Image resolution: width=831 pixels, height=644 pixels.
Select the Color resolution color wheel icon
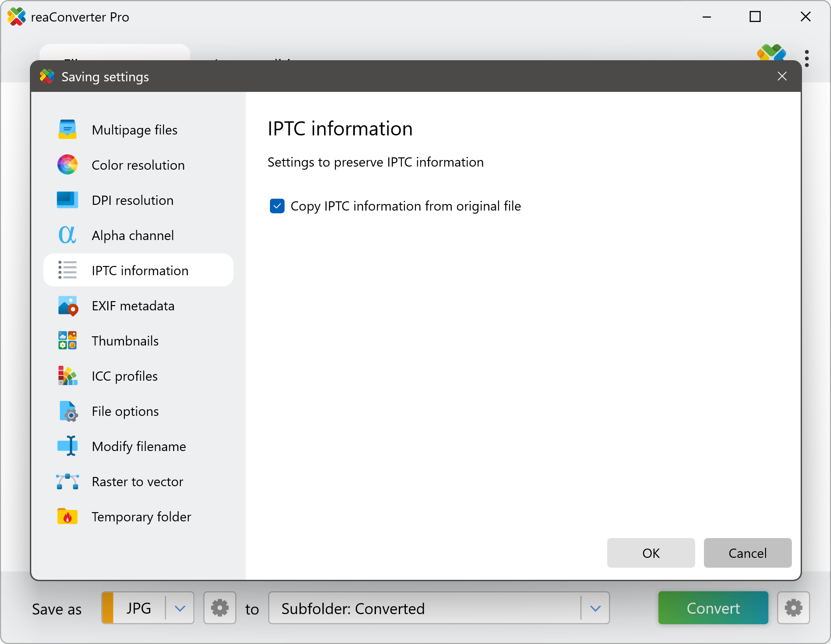click(67, 165)
